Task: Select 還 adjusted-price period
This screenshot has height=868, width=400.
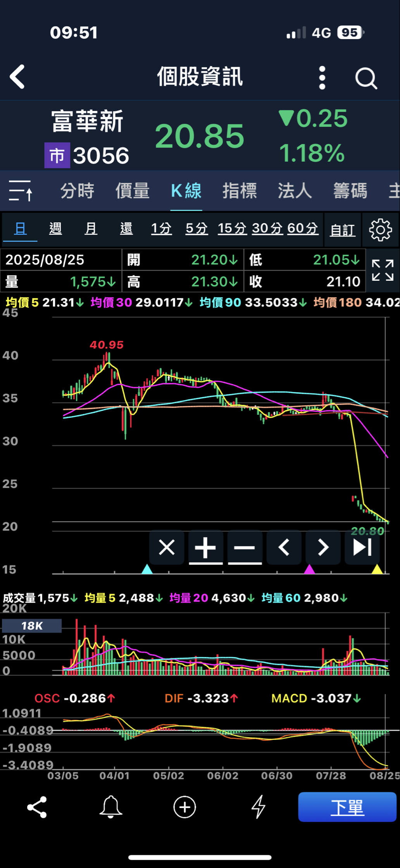Action: tap(126, 228)
